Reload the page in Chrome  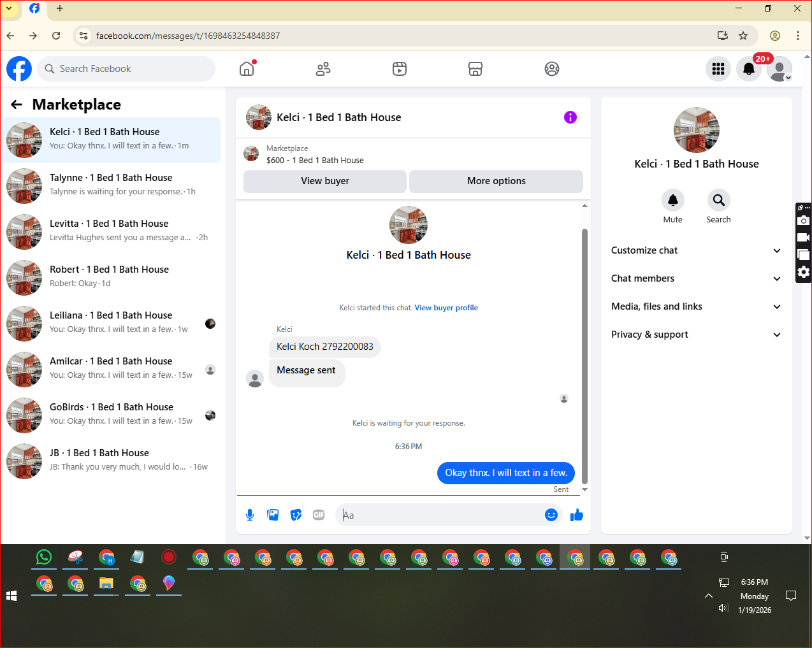[56, 36]
